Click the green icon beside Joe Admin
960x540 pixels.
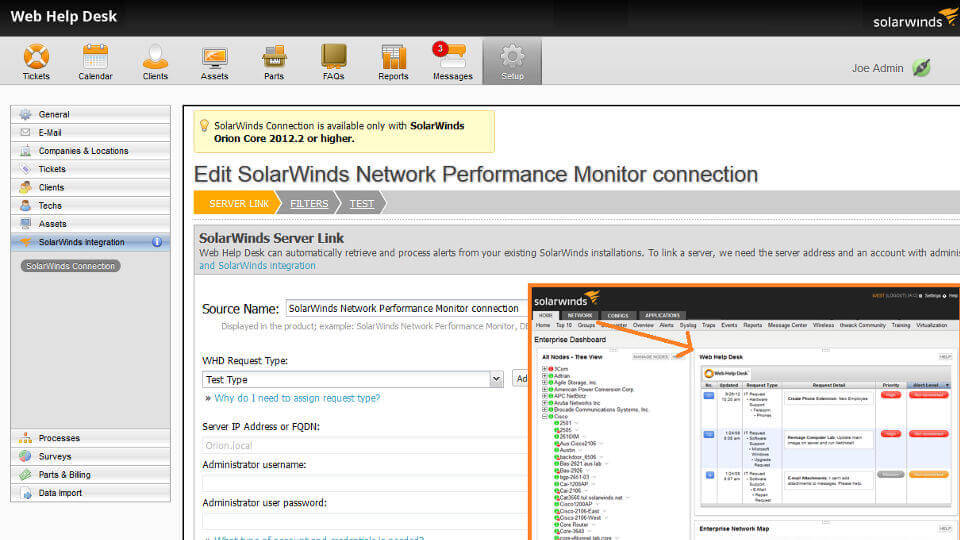pos(921,67)
